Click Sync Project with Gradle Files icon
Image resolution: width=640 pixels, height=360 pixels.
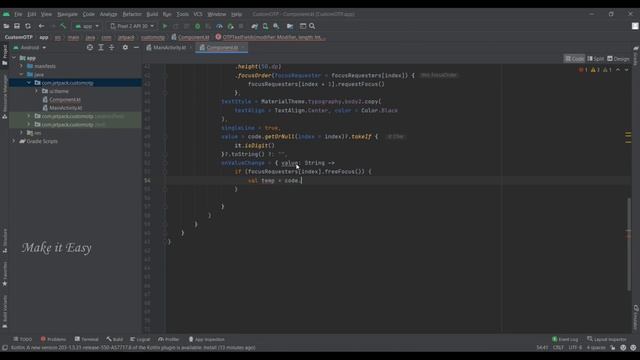(x=255, y=26)
